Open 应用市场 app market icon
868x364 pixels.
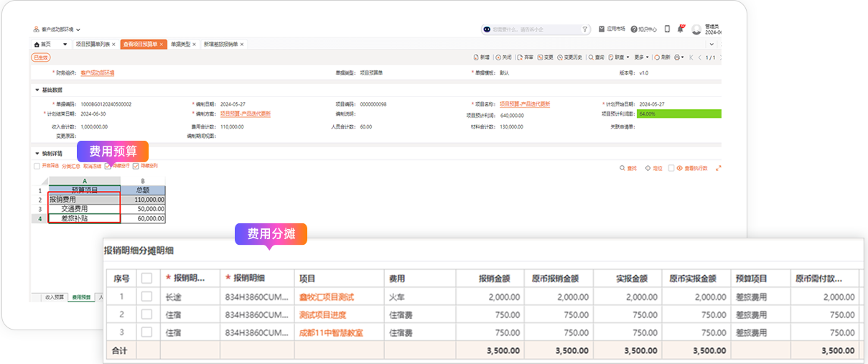(602, 29)
